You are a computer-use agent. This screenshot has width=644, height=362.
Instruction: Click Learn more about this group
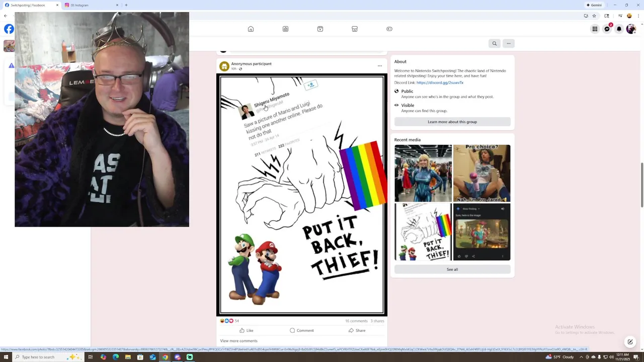452,122
